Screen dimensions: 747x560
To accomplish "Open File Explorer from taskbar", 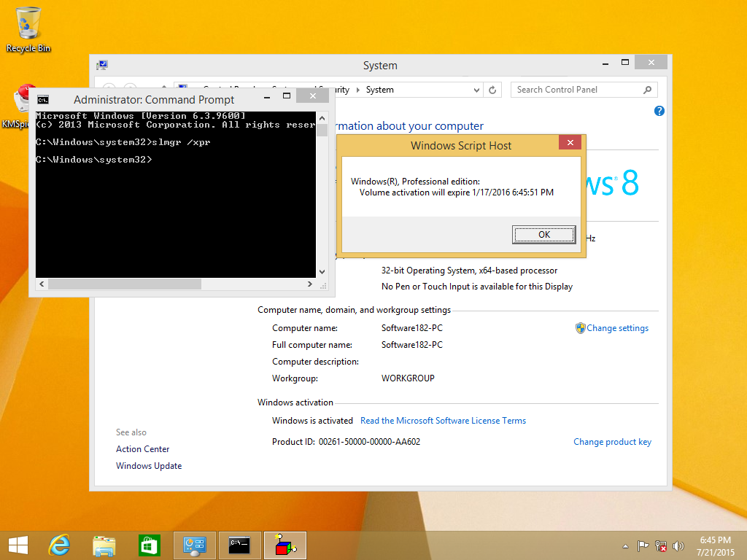I will 104,545.
